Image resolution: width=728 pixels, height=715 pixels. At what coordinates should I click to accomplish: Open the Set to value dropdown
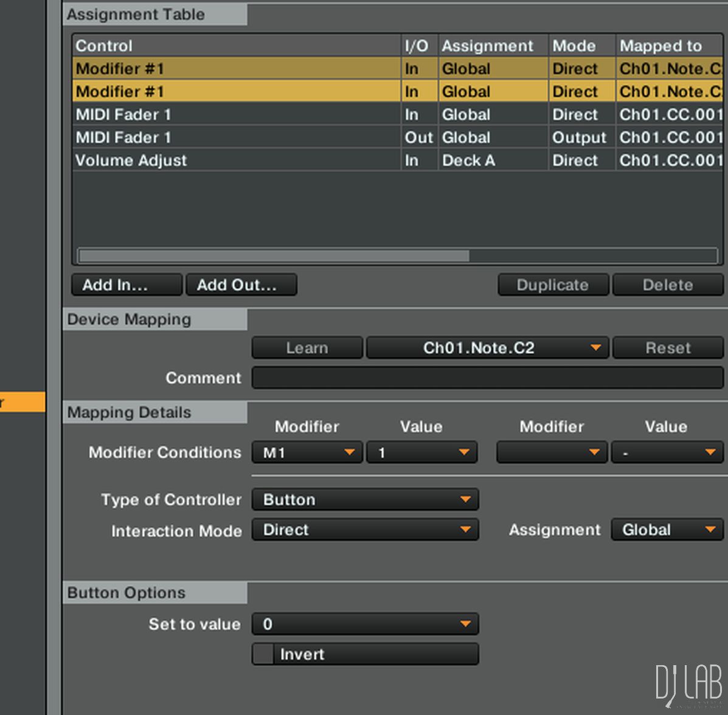click(365, 624)
